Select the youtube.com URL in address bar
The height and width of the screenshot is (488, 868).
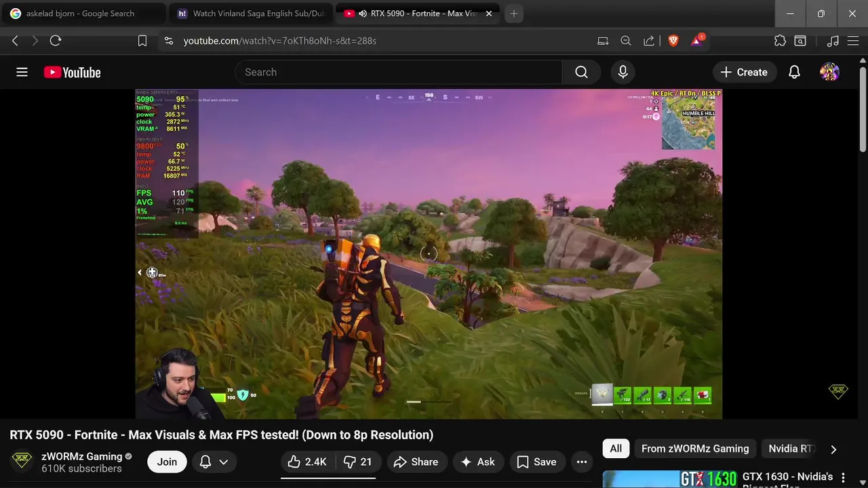279,41
